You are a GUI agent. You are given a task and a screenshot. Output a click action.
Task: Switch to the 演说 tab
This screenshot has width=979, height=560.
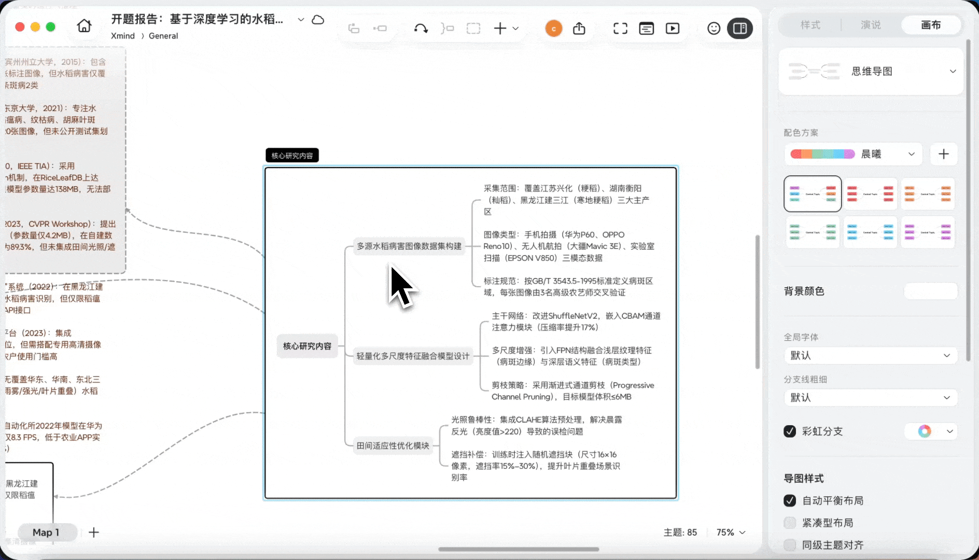pos(871,25)
